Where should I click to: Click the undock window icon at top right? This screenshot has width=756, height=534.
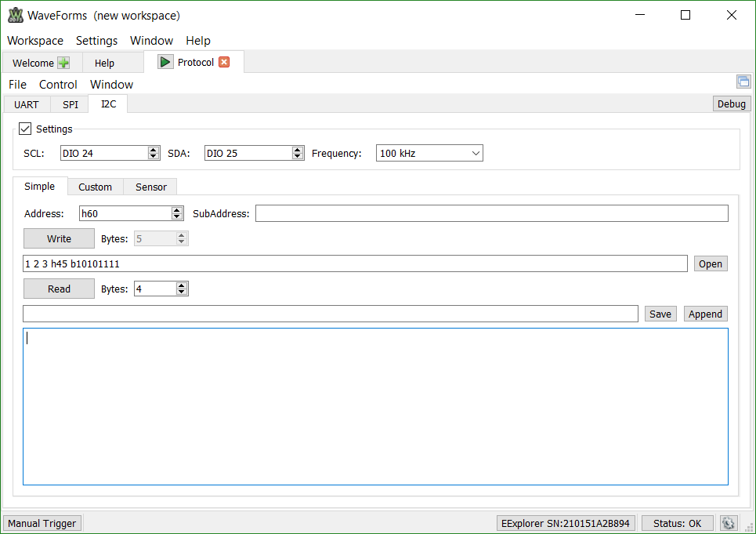(743, 82)
